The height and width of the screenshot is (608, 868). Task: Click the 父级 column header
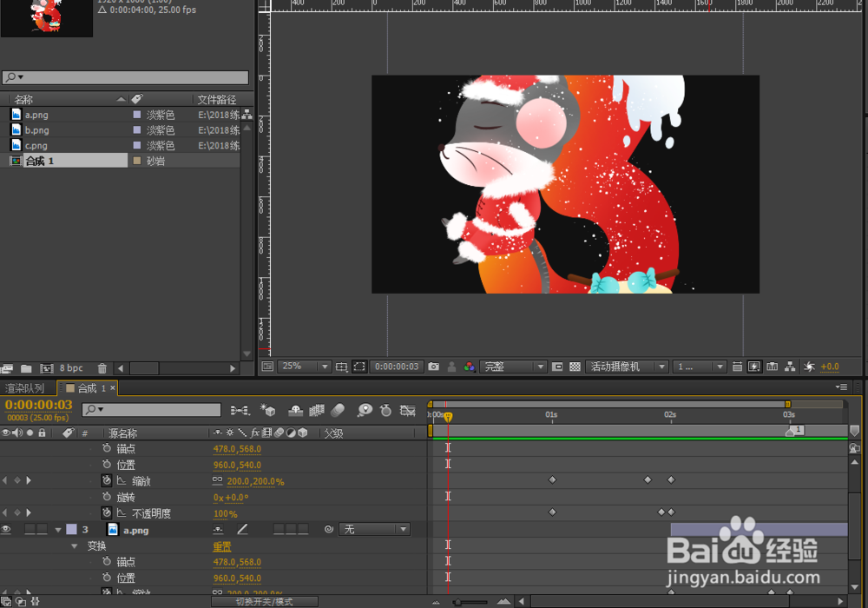coord(334,433)
